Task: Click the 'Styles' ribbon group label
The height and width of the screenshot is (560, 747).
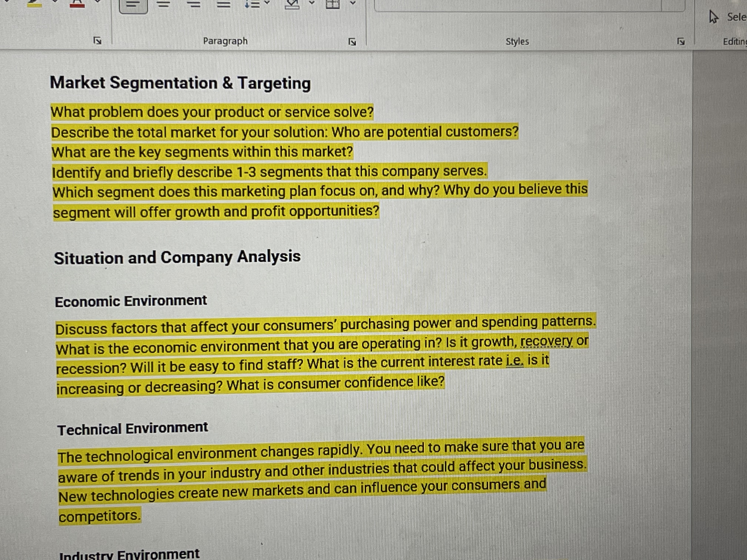Action: coord(517,41)
